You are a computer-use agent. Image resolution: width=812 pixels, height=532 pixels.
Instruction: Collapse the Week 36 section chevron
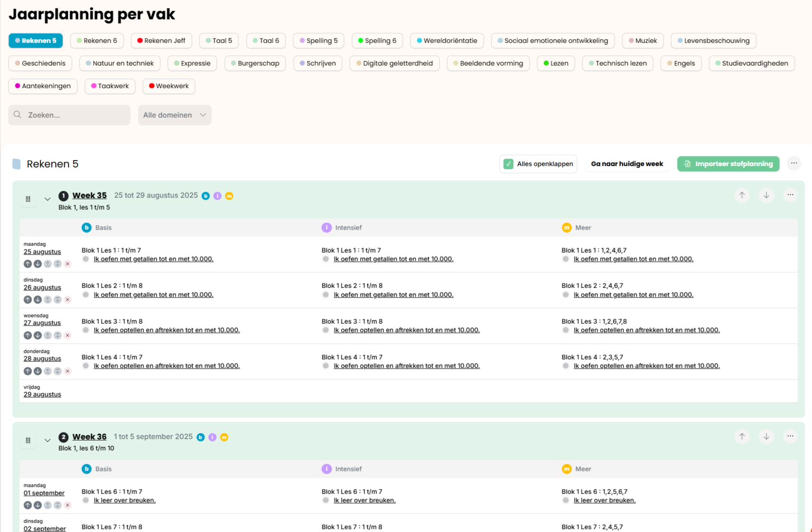tap(48, 441)
